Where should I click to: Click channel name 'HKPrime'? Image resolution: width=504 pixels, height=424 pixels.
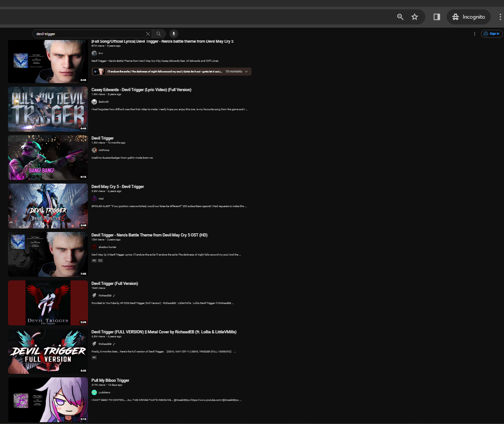pos(104,150)
